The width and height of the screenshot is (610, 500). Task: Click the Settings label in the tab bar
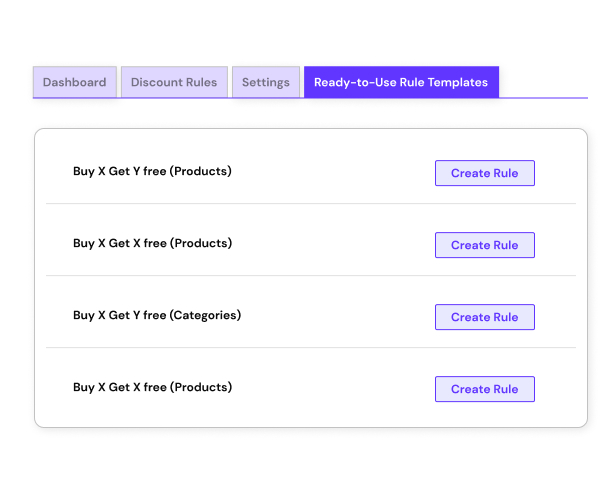(266, 82)
